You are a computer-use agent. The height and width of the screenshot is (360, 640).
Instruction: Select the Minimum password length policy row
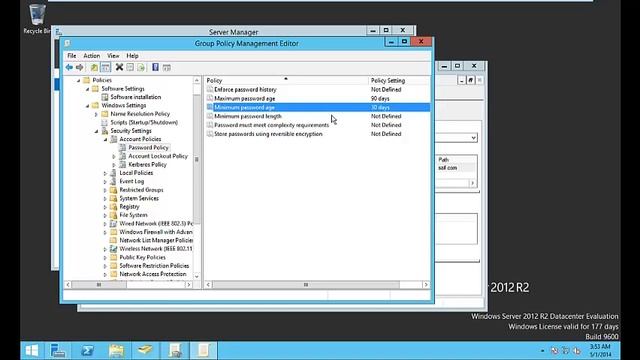(318, 116)
